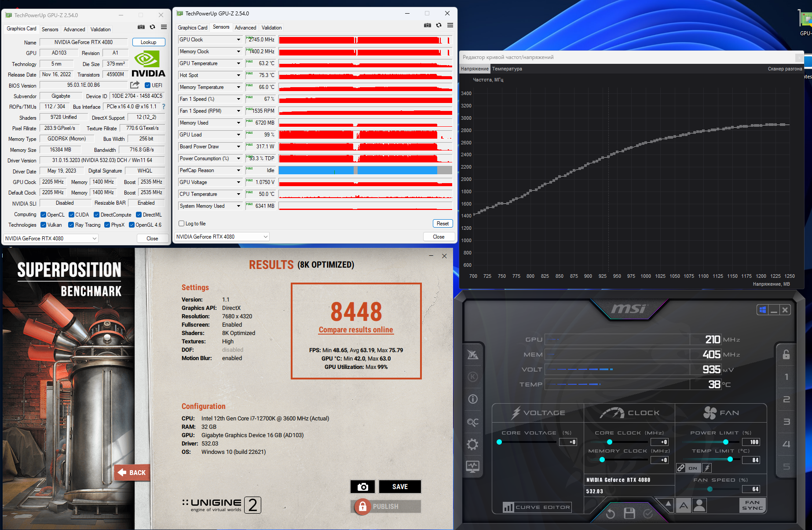This screenshot has width=812, height=530.
Task: Select profile slot 4 in Afterburner
Action: (x=786, y=444)
